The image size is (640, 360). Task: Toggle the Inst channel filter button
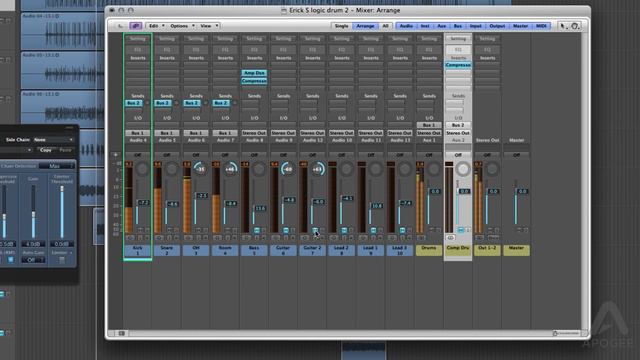point(425,26)
